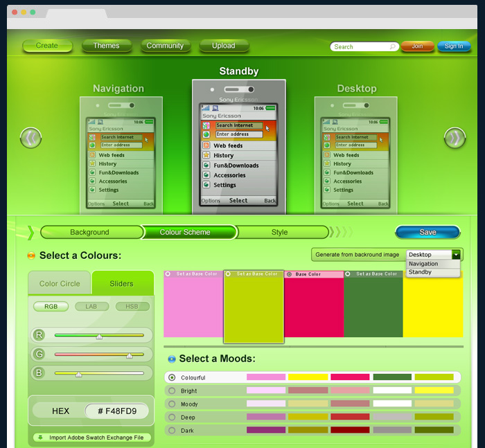
Task: Select LAB color mode
Action: click(x=91, y=306)
